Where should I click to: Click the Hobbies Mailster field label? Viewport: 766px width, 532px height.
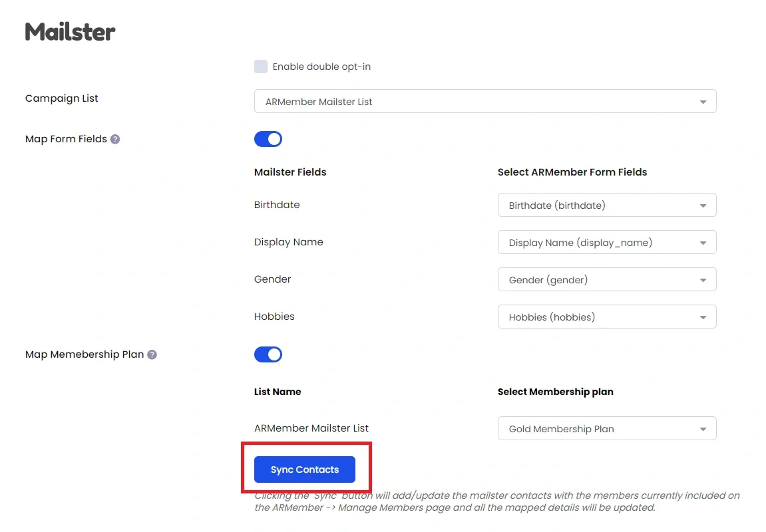[274, 317]
